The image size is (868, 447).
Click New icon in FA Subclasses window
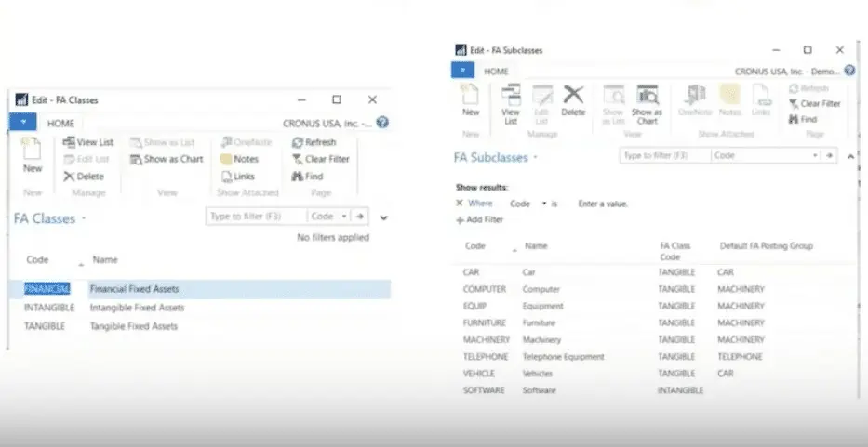471,100
